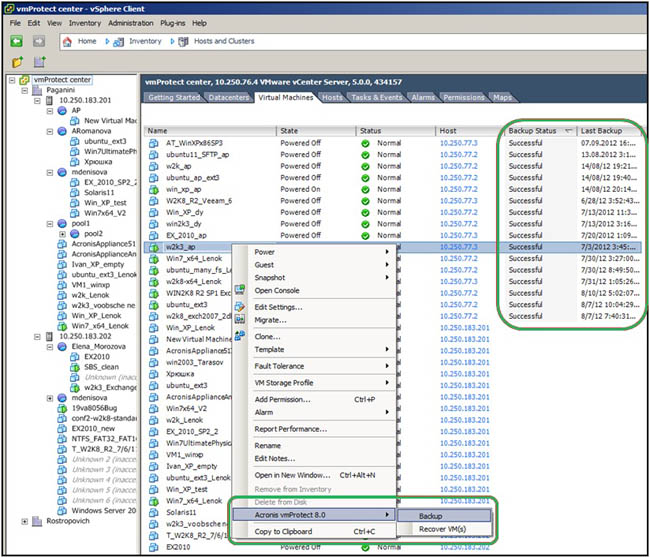Click the Elena_Morozova pool icon
The image size is (650, 557).
point(62,346)
